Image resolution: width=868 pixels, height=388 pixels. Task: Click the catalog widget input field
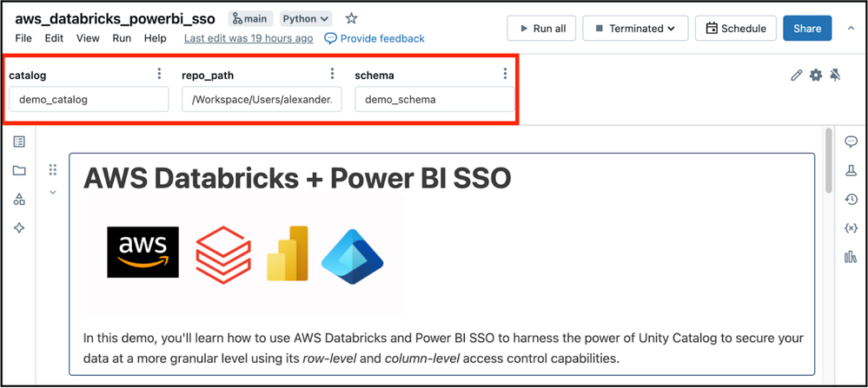click(89, 100)
